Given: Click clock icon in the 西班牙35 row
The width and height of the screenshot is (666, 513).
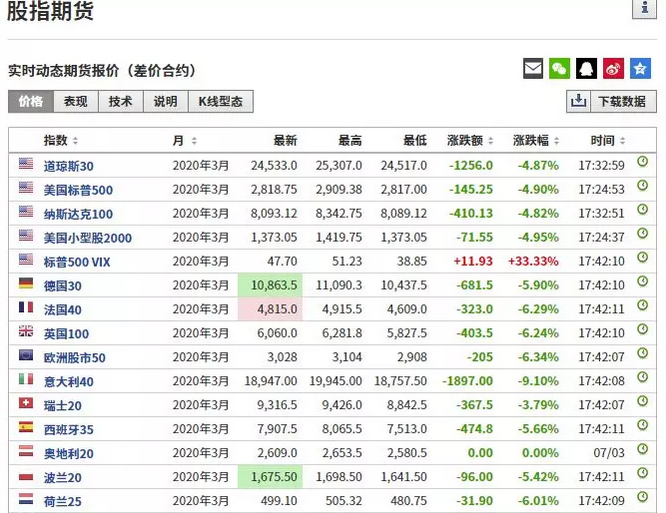Looking at the screenshot, I should 643,425.
